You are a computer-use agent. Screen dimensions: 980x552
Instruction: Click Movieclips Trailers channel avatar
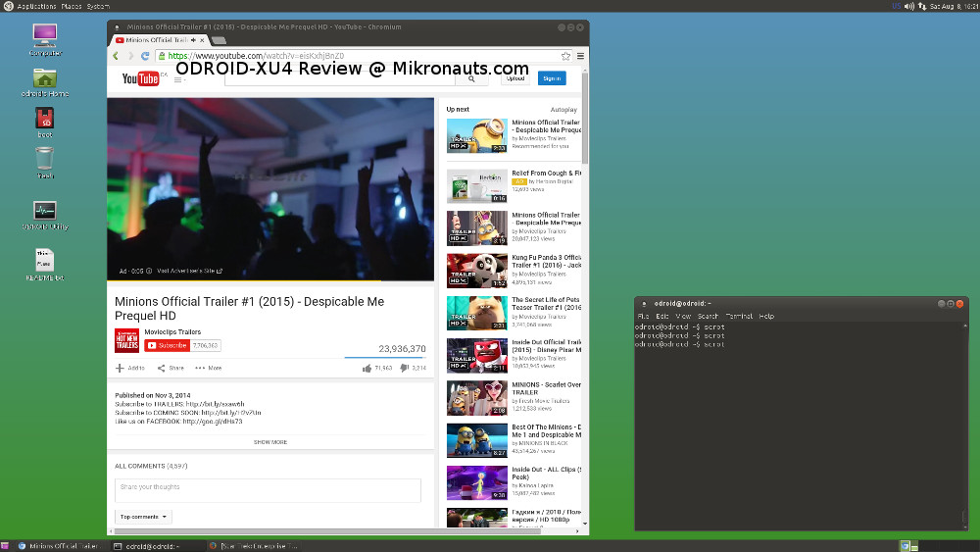126,340
